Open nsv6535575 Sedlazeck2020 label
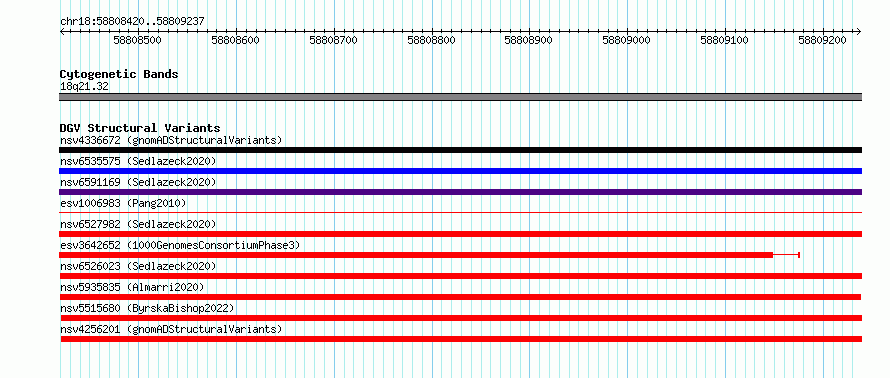This screenshot has height=378, width=890. click(138, 161)
